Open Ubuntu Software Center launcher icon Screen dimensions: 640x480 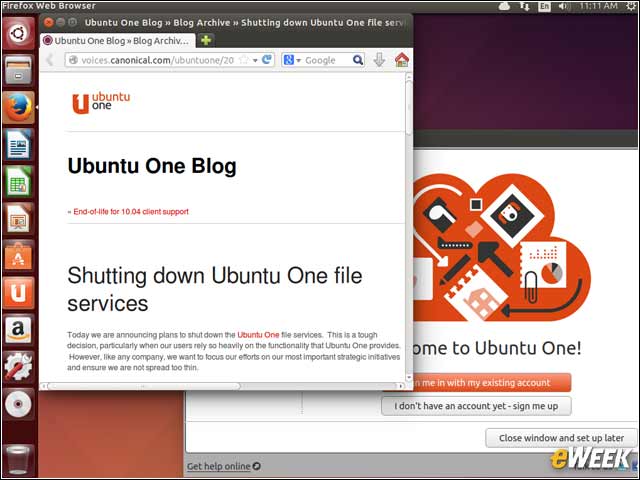[x=18, y=256]
